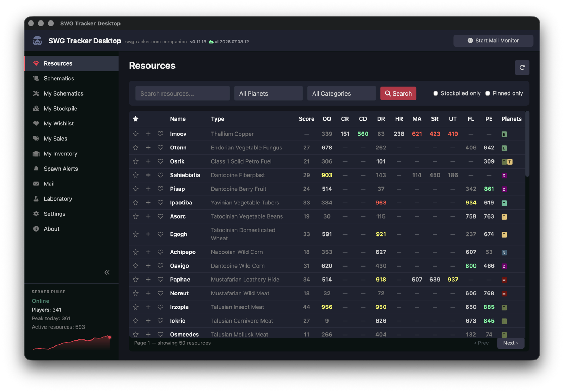564x392 pixels.
Task: Enable the Stockpiled only checkbox
Action: click(x=436, y=93)
